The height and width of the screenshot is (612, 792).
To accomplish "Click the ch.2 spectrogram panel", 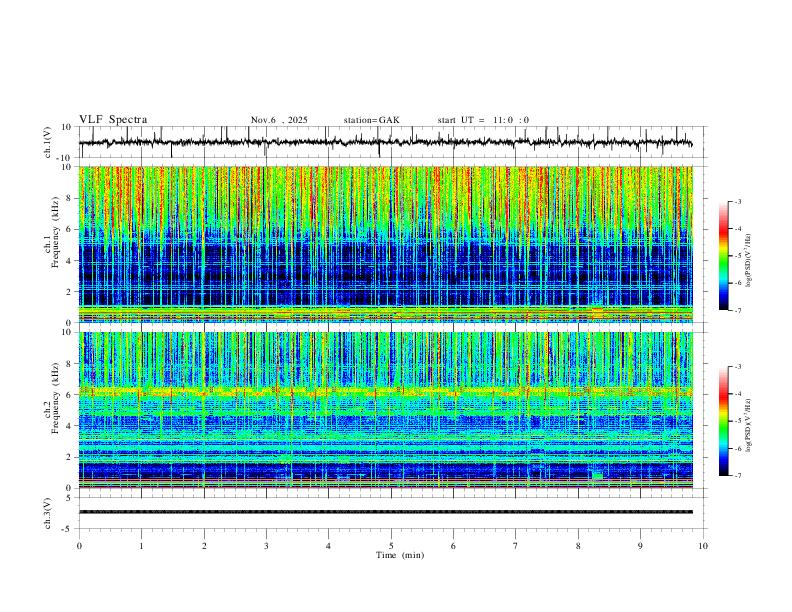I will pos(386,410).
